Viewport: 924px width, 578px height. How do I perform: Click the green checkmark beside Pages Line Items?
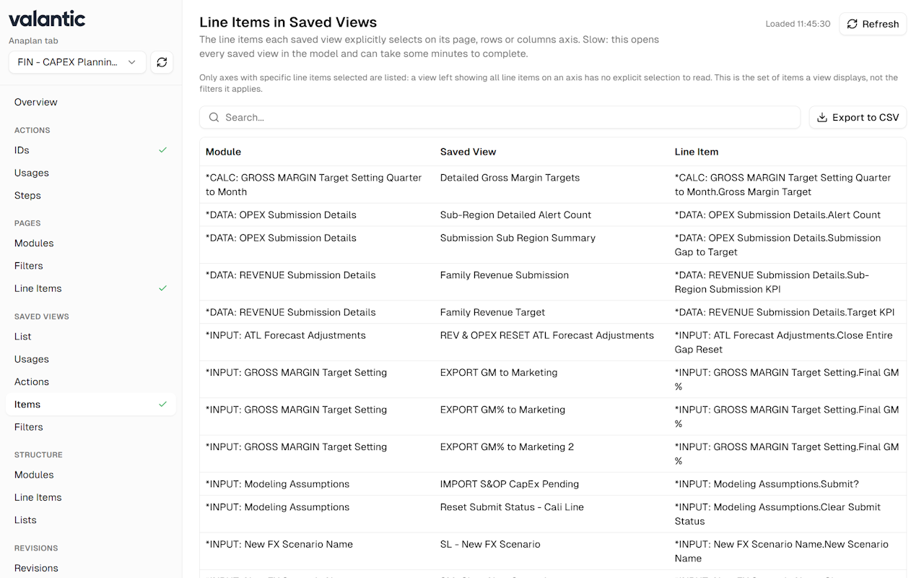162,288
